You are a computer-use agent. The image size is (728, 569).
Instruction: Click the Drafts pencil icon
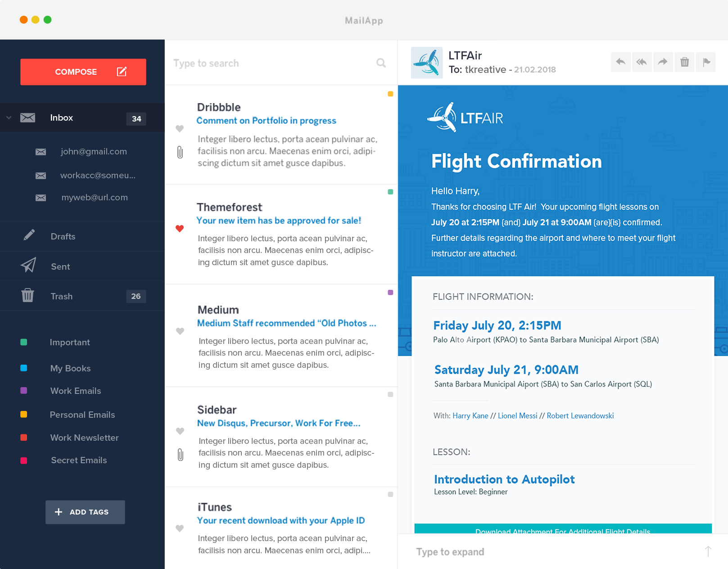(x=29, y=235)
